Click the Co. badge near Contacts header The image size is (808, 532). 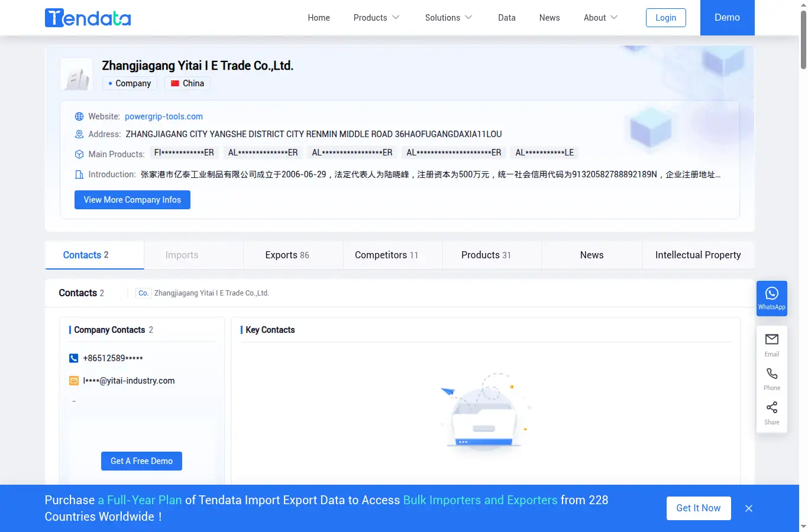[x=144, y=293]
